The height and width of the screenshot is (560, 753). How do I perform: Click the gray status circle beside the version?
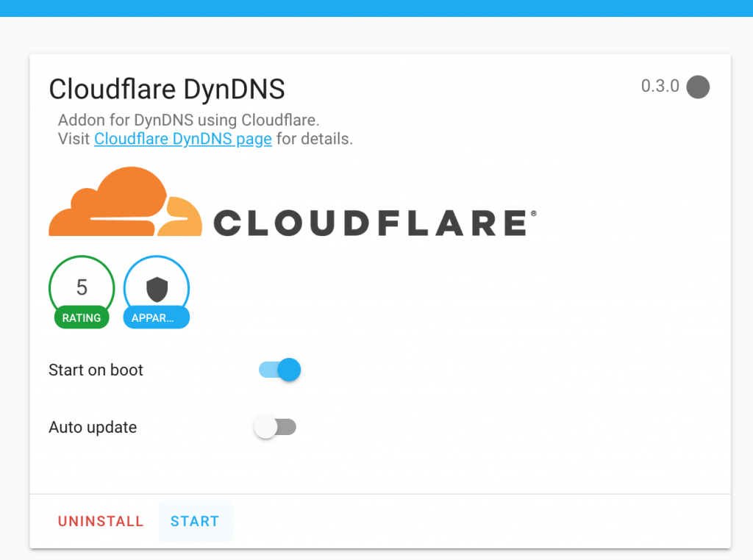pos(698,87)
